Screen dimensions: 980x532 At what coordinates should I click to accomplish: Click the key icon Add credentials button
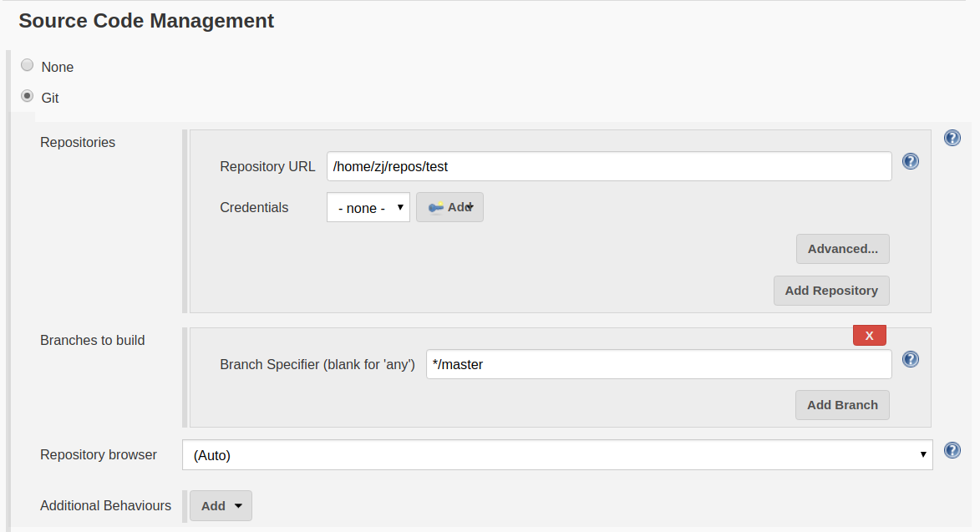(449, 207)
